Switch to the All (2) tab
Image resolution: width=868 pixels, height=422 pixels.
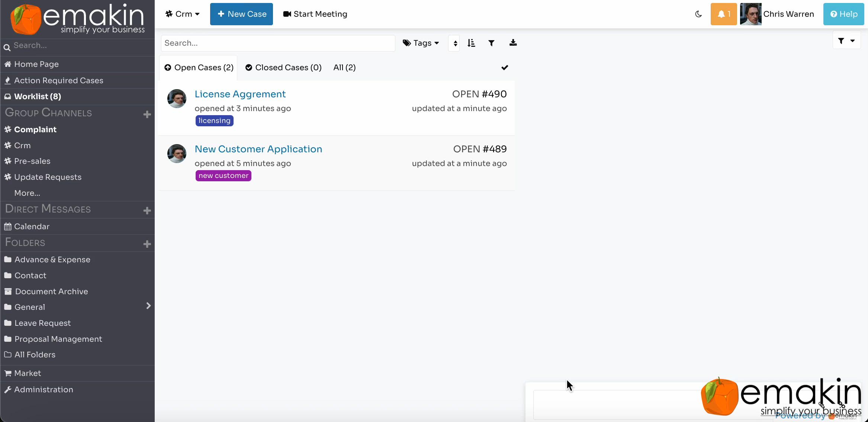(x=344, y=68)
